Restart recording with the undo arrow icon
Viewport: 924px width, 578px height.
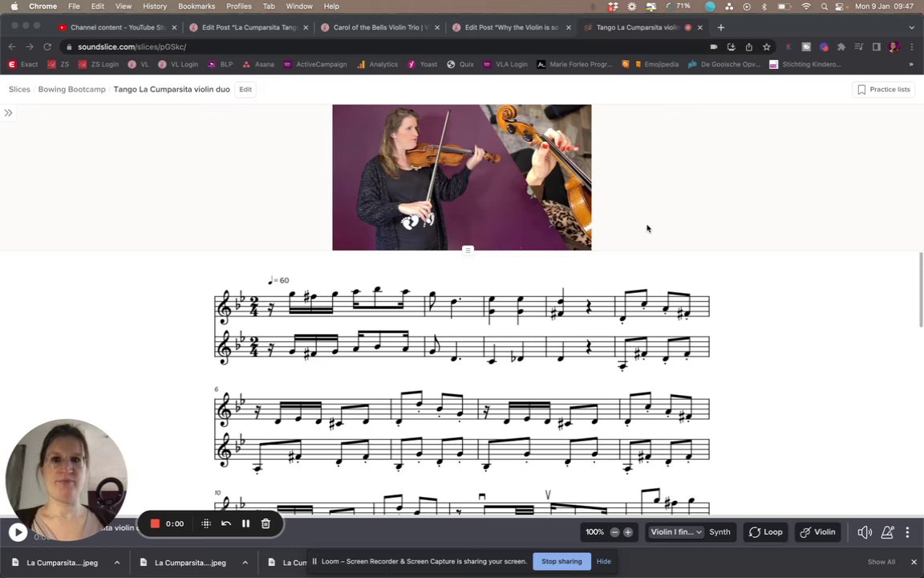tap(225, 523)
